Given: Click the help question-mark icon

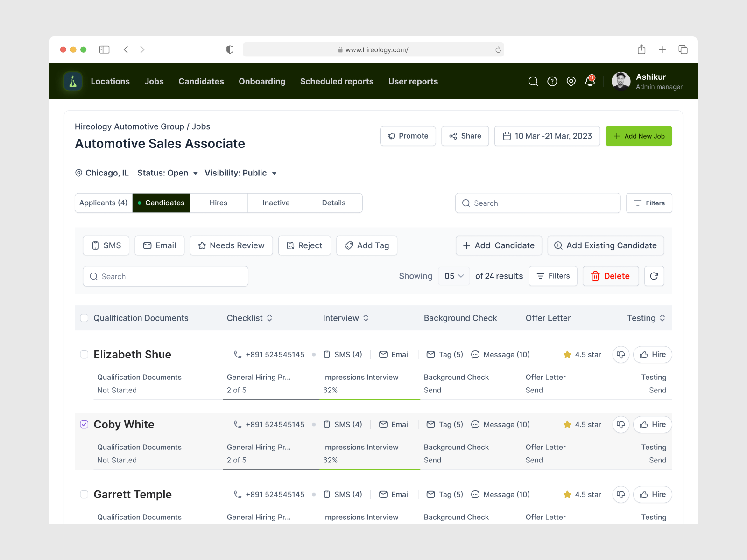Looking at the screenshot, I should [552, 81].
